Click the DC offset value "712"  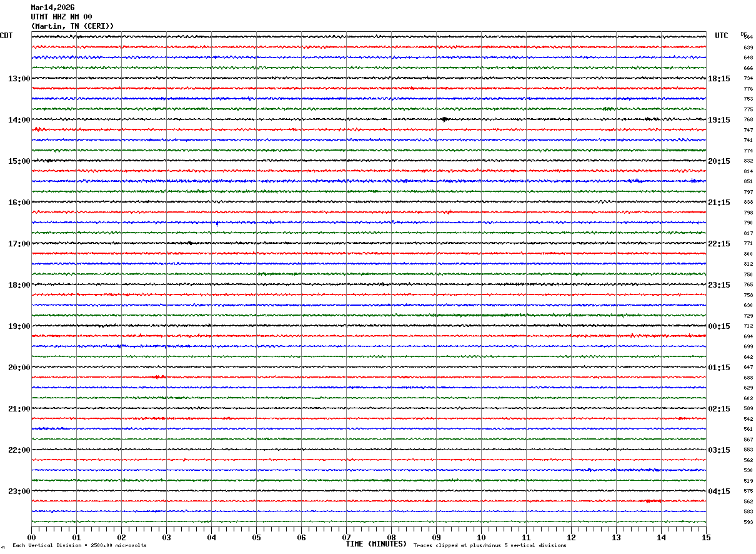pyautogui.click(x=748, y=326)
